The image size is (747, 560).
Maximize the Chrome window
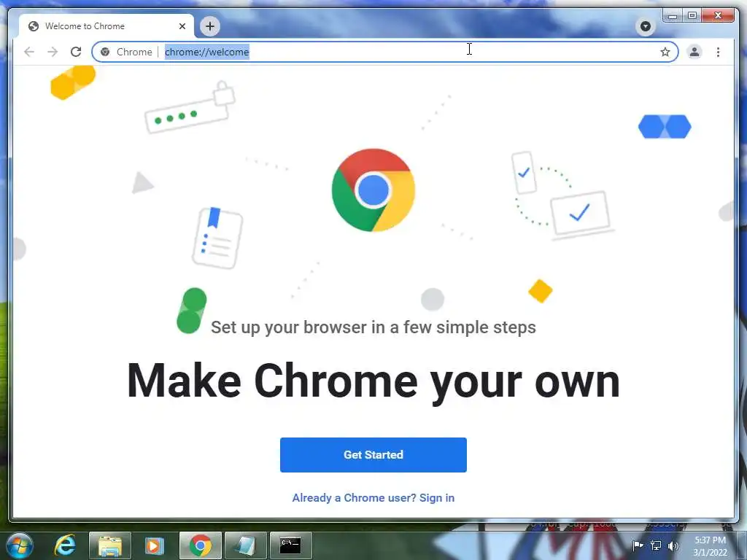pyautogui.click(x=692, y=16)
